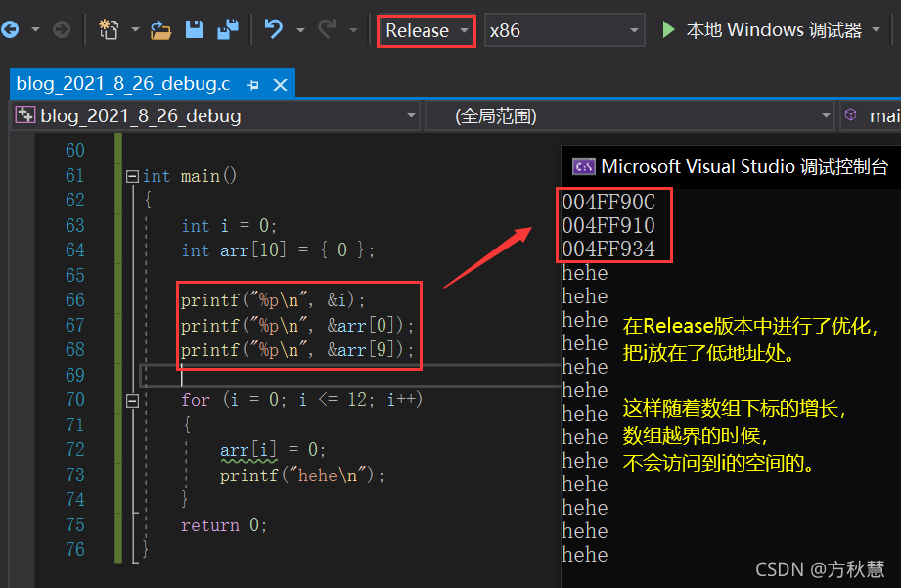Viewport: 901px width, 588px height.
Task: Click the 'int main()' declaration
Action: point(190,176)
